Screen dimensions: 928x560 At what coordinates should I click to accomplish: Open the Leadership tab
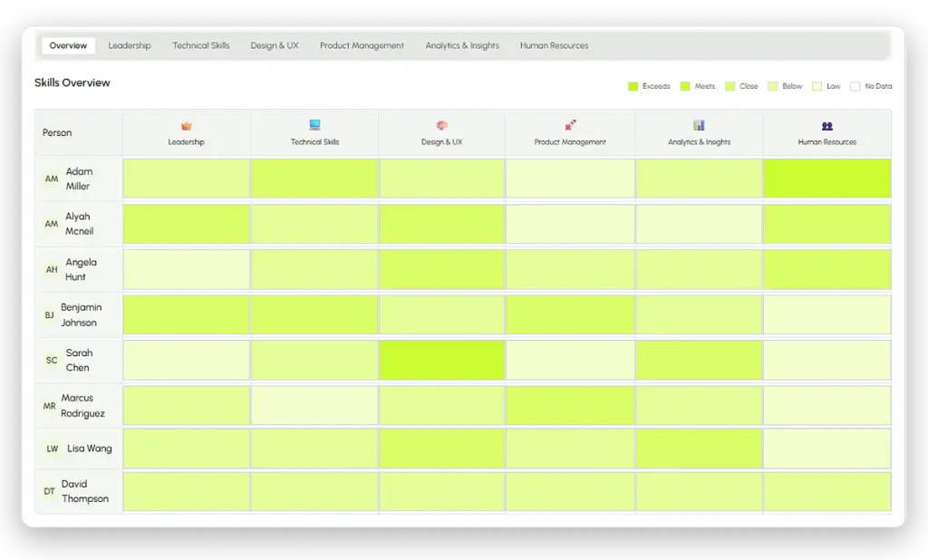[x=130, y=45]
